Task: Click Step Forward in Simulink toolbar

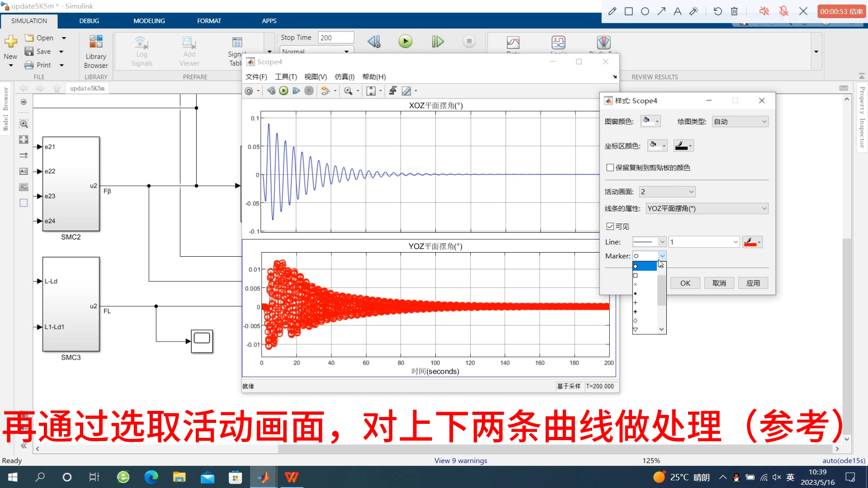Action: click(437, 42)
